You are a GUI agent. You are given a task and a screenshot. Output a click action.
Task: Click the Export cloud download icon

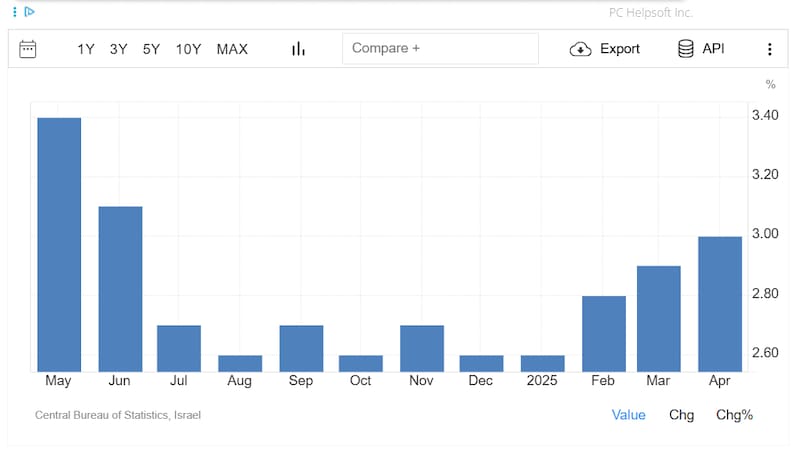581,49
